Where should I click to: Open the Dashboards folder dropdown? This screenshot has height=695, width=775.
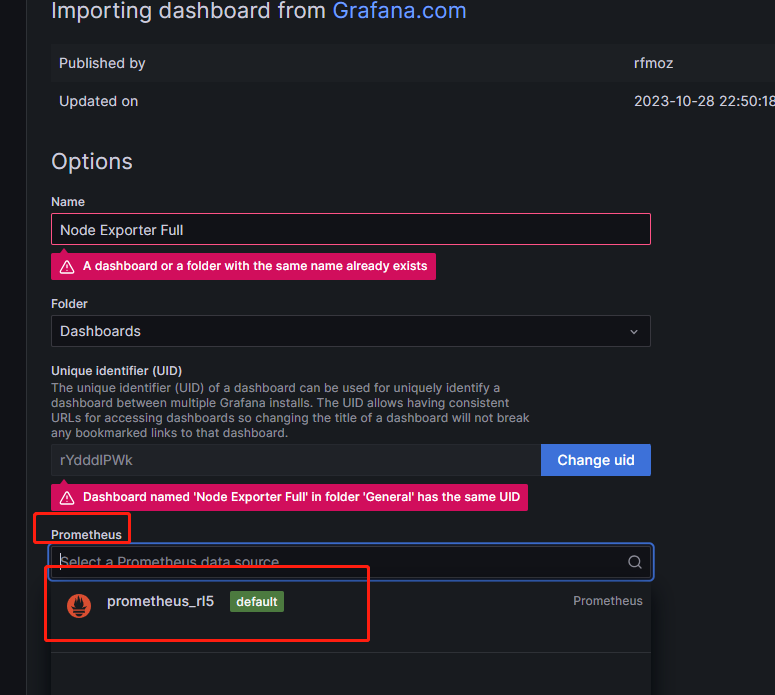350,331
